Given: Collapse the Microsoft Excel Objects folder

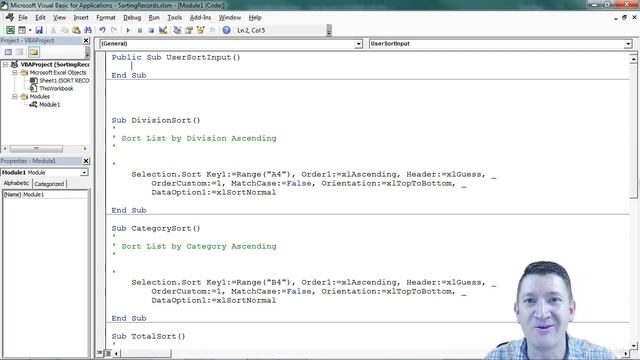Looking at the screenshot, I should pyautogui.click(x=15, y=73).
